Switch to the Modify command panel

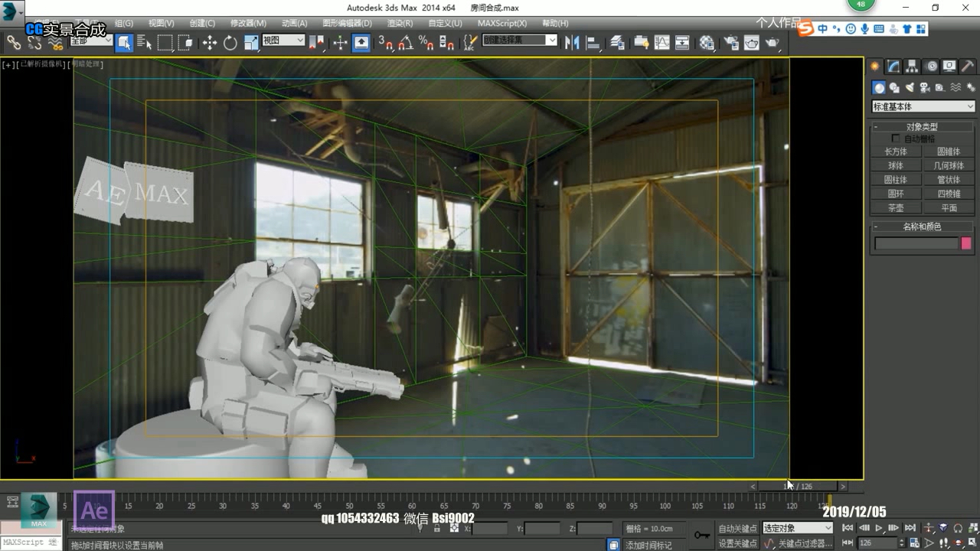(x=892, y=67)
